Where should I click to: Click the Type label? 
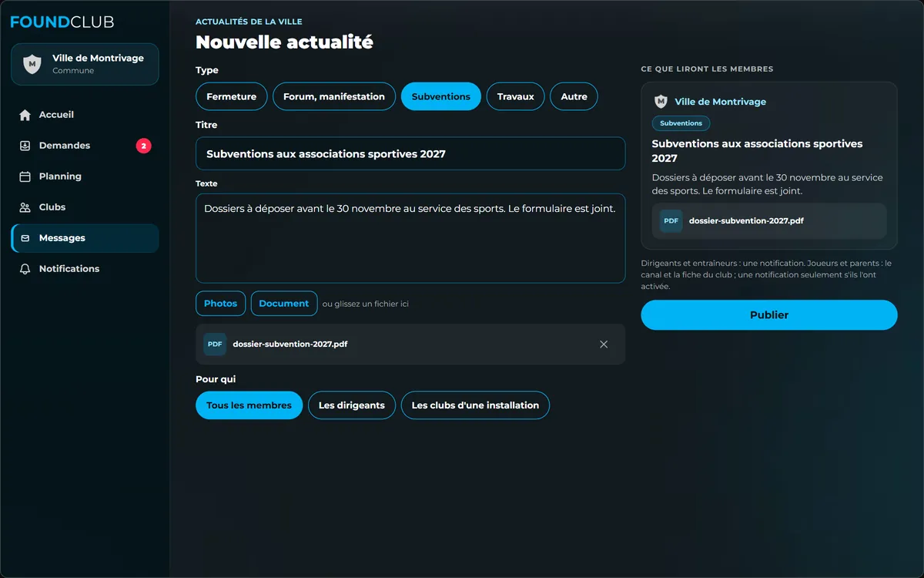point(207,70)
